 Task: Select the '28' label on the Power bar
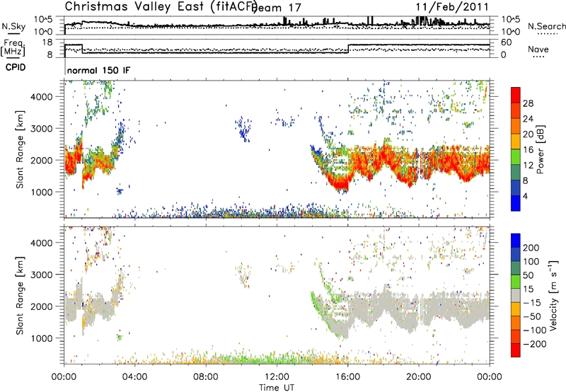(528, 103)
